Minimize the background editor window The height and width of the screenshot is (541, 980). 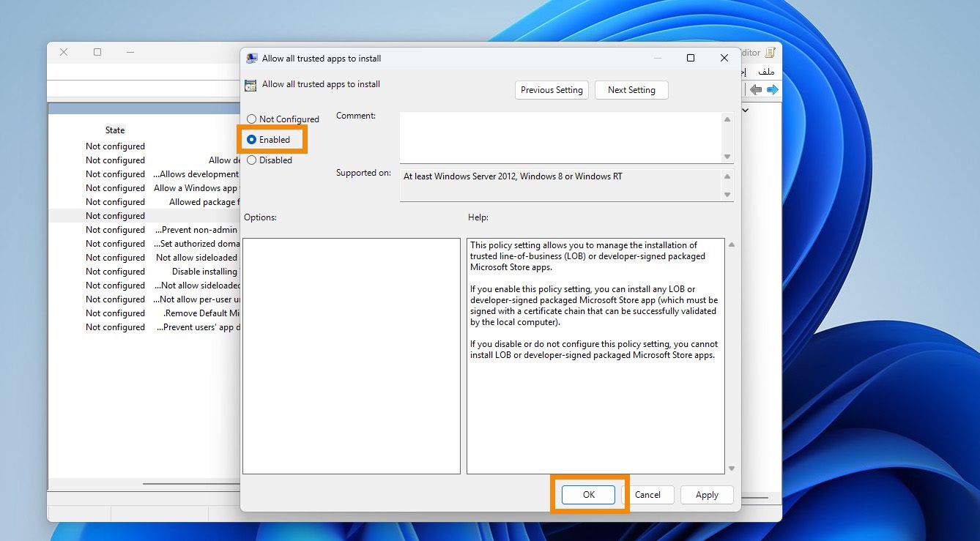[x=130, y=52]
